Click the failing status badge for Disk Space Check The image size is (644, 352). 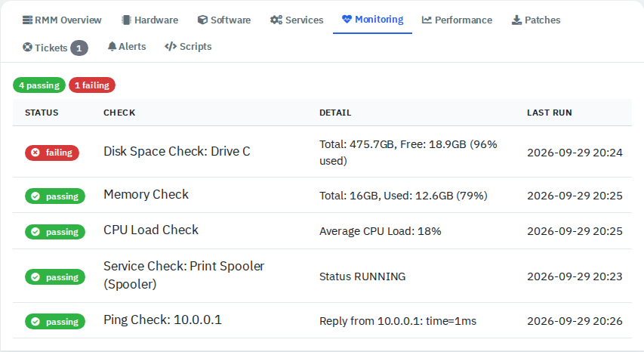pos(52,153)
